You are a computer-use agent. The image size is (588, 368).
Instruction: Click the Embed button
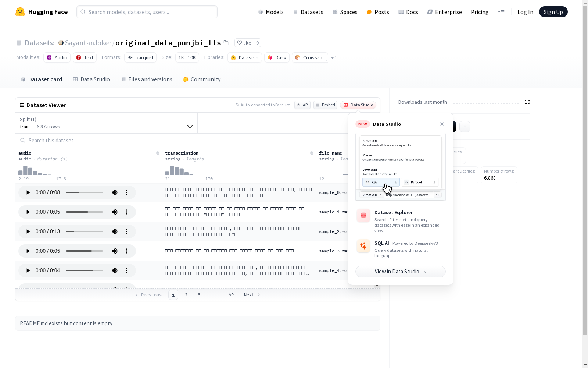pos(325,105)
